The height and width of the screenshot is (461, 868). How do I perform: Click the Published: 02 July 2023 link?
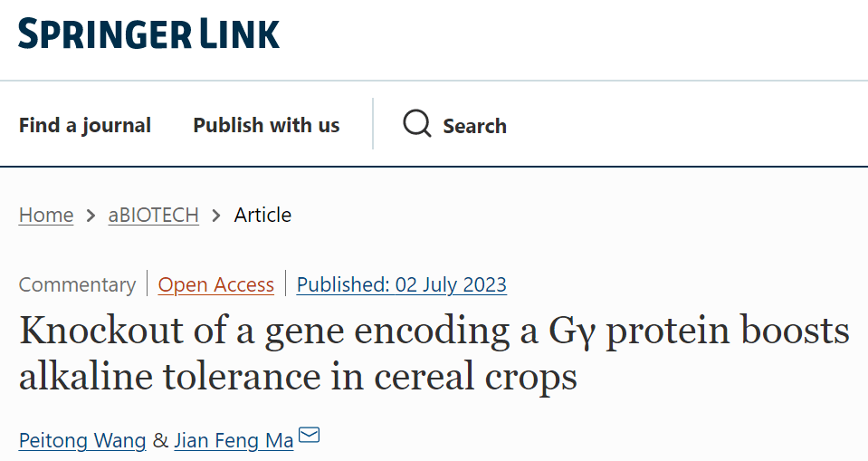(401, 284)
